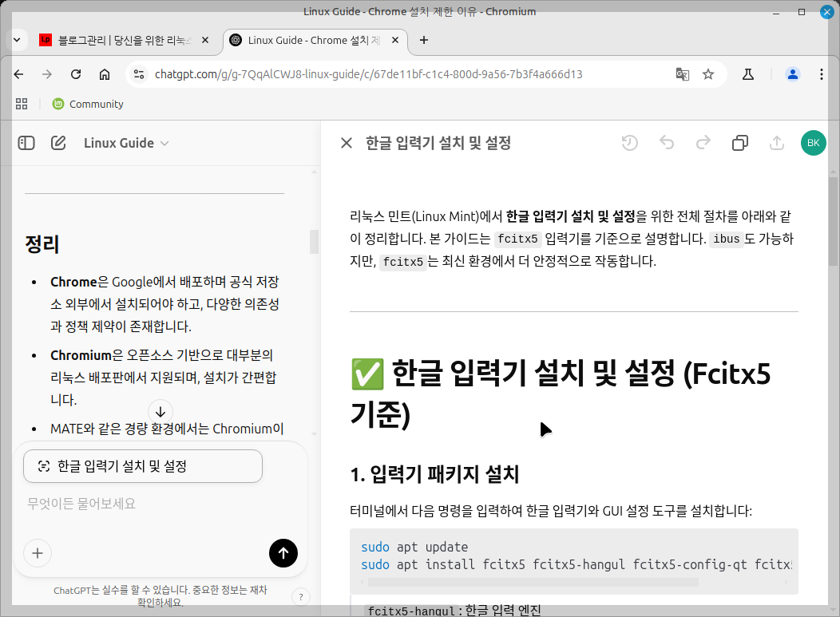Reload the current page
This screenshot has width=840, height=617.
[x=76, y=74]
